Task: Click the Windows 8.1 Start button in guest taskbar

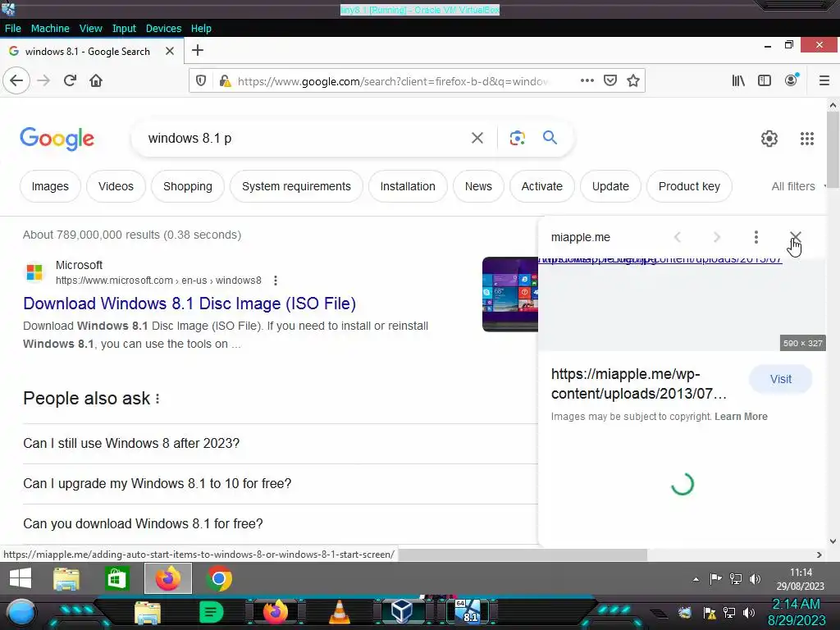Action: (21, 578)
